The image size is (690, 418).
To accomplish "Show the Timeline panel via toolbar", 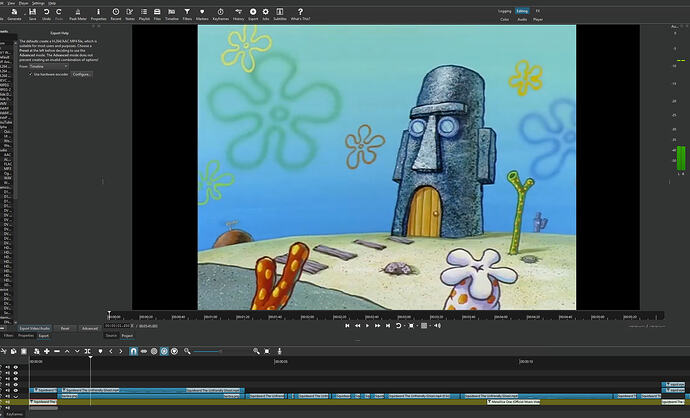I will coord(172,12).
